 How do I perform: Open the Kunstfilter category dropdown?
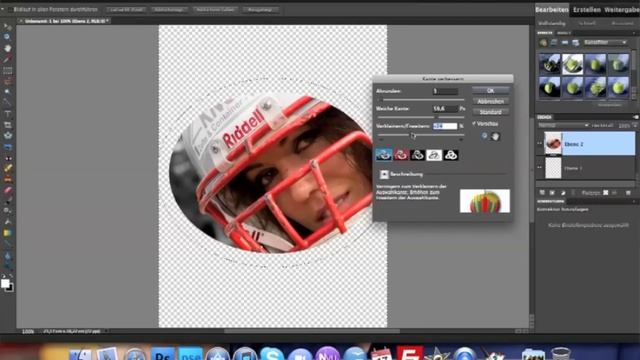pyautogui.click(x=604, y=42)
